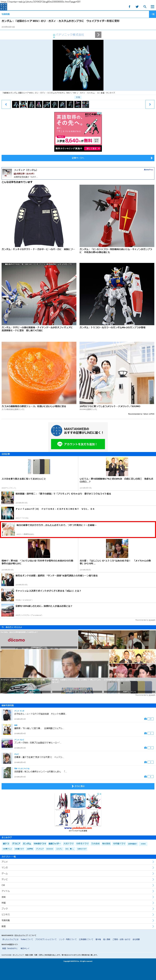Viewport: 156px width, 980px height.
Task: Click the Twitter icon in header
Action: (137, 7)
